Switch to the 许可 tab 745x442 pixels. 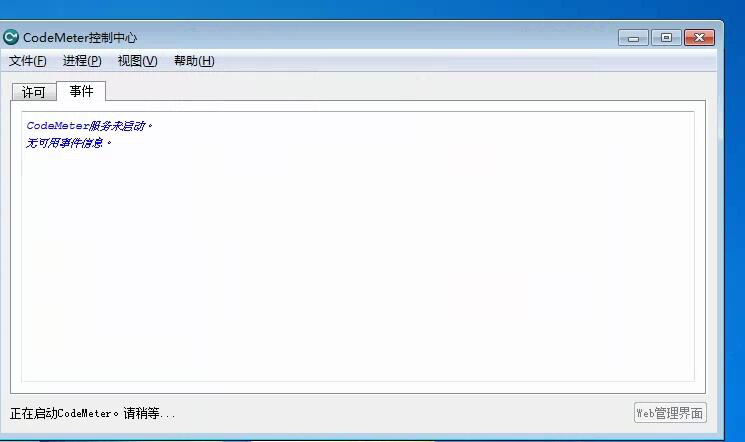click(34, 92)
